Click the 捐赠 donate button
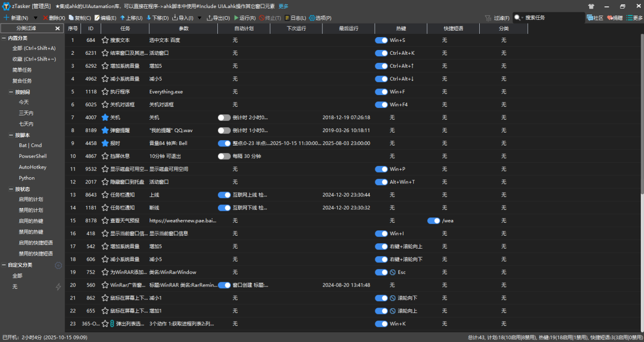Image resolution: width=644 pixels, height=342 pixels. point(614,18)
